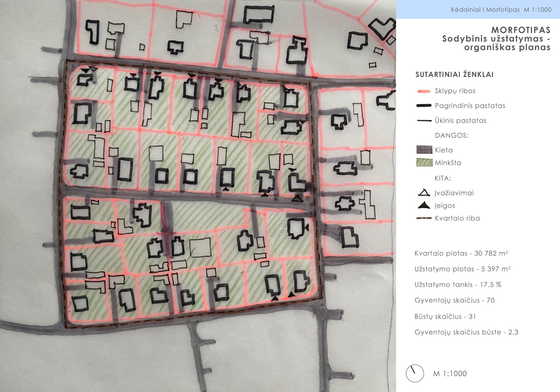
Task: Click the Kvartalo riba dashed line symbol
Action: (424, 218)
